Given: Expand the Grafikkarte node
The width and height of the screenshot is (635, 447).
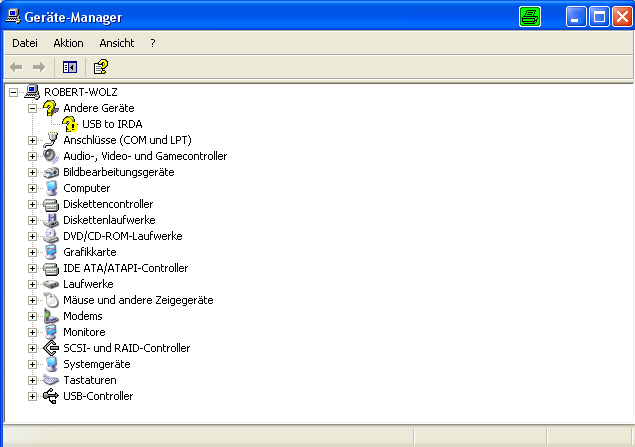Looking at the screenshot, I should pos(32,252).
